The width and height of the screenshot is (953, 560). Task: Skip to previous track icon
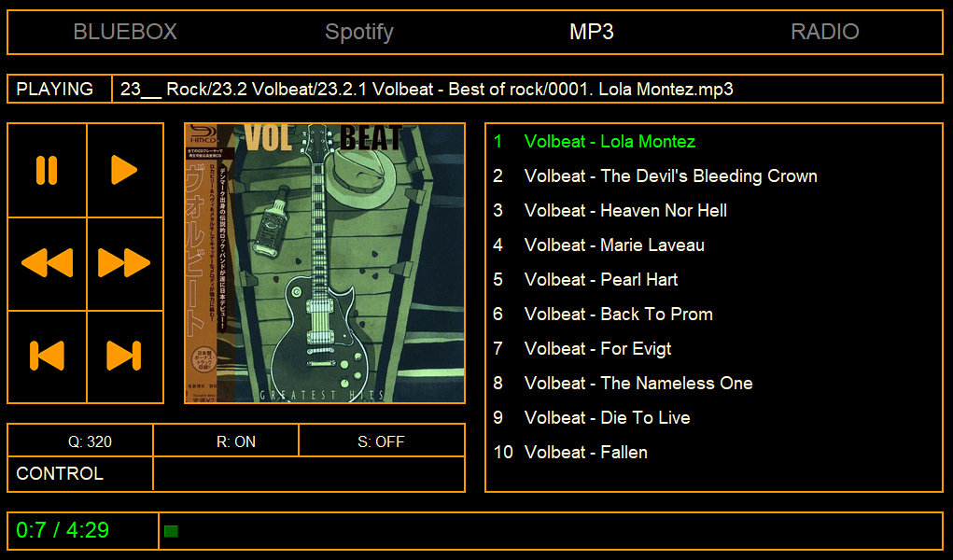click(x=47, y=356)
